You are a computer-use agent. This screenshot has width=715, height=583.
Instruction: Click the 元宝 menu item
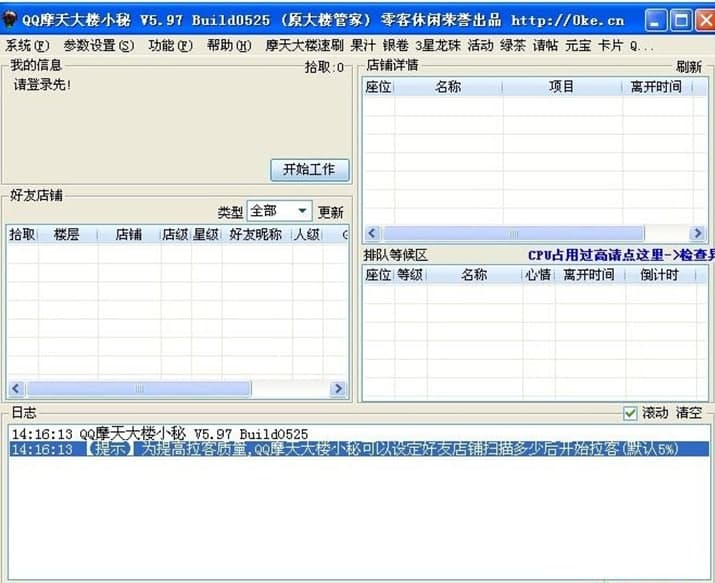tap(578, 46)
